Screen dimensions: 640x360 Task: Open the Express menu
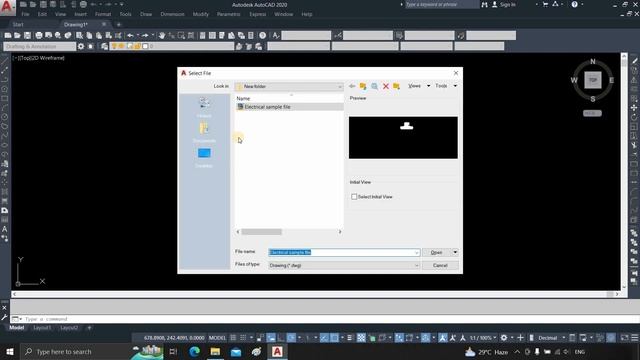[x=258, y=14]
